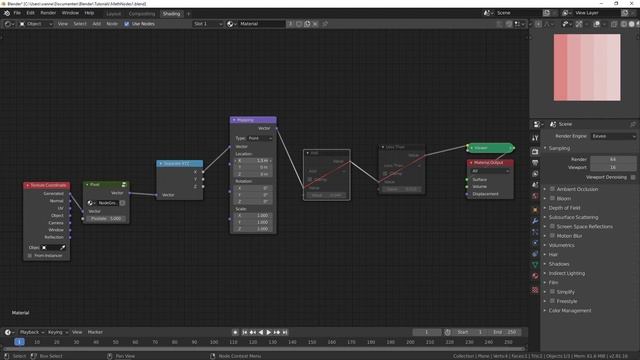Image resolution: width=640 pixels, height=360 pixels.
Task: Open the Modifiers wrench tab icon
Action: tap(535, 221)
